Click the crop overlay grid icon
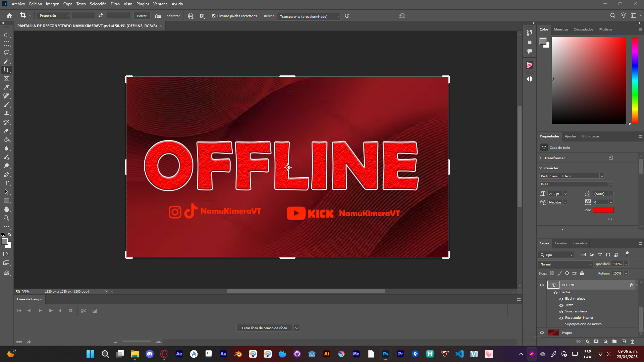Viewport: 644px width, 362px height. (190, 16)
